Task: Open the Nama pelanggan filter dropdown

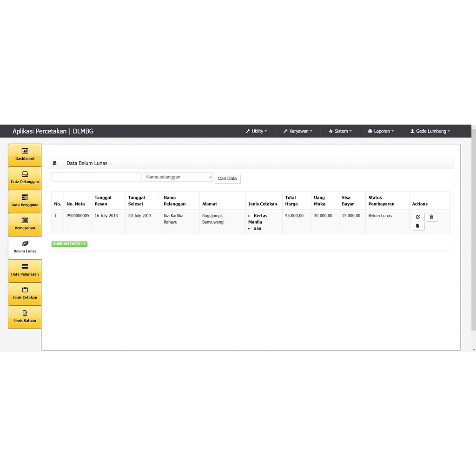Action: tap(178, 177)
